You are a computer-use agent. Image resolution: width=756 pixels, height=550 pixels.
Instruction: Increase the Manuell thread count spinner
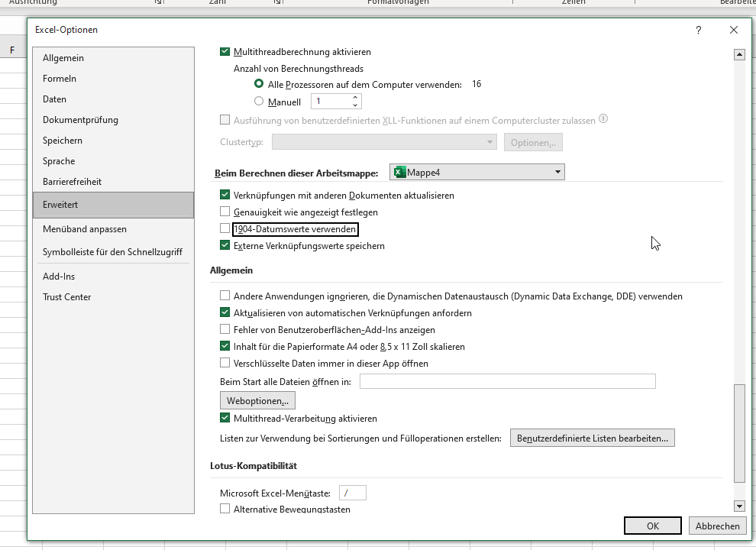355,98
